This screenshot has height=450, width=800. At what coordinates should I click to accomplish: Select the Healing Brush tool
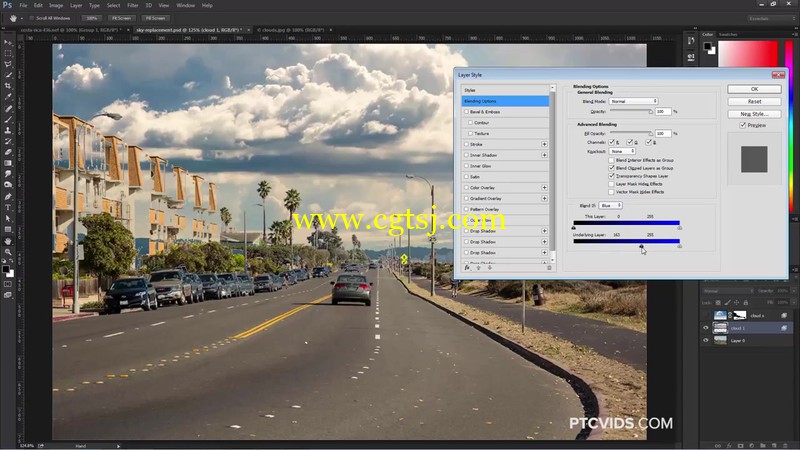coord(8,109)
